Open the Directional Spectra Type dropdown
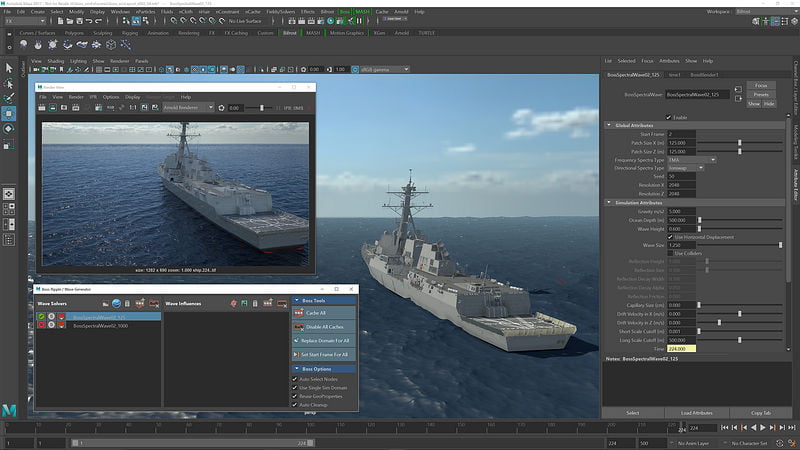 686,168
